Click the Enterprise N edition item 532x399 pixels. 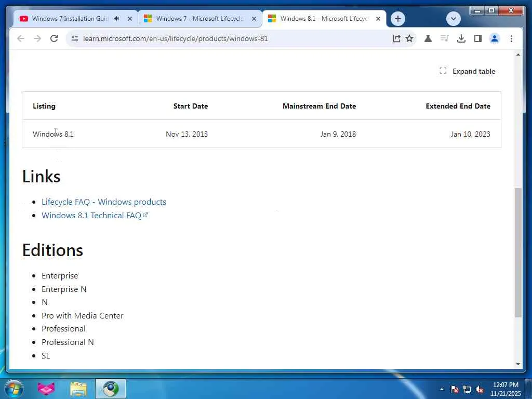(64, 289)
